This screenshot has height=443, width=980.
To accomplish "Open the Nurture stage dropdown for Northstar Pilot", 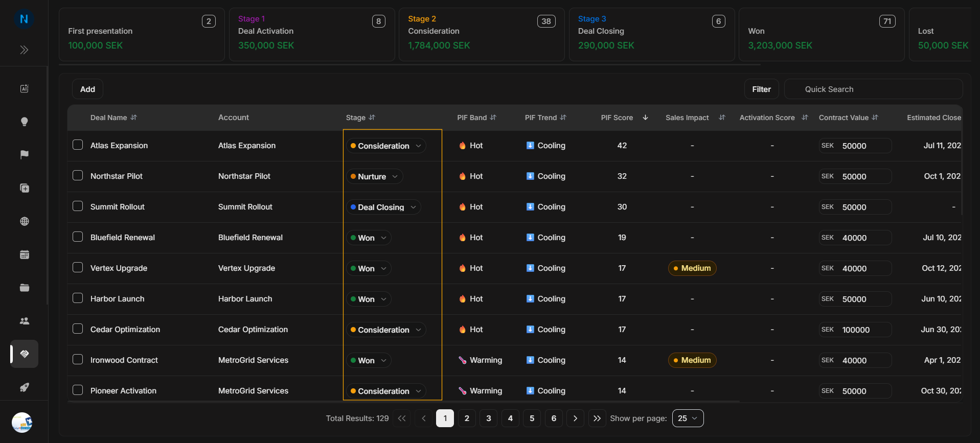I will point(374,176).
